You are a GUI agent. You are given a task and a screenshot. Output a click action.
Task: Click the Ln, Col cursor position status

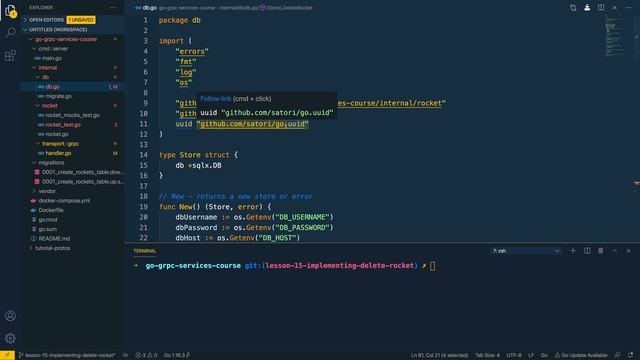pyautogui.click(x=439, y=355)
